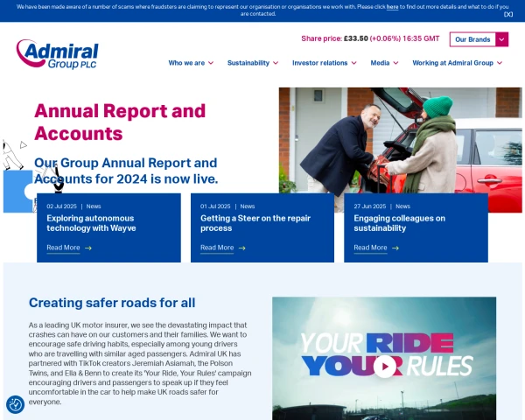Image resolution: width=525 pixels, height=420 pixels.
Task: Read More on Getting a Steer article
Action: (217, 248)
